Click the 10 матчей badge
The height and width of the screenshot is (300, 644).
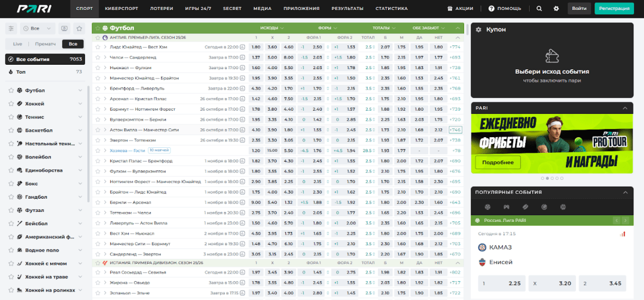(x=160, y=150)
